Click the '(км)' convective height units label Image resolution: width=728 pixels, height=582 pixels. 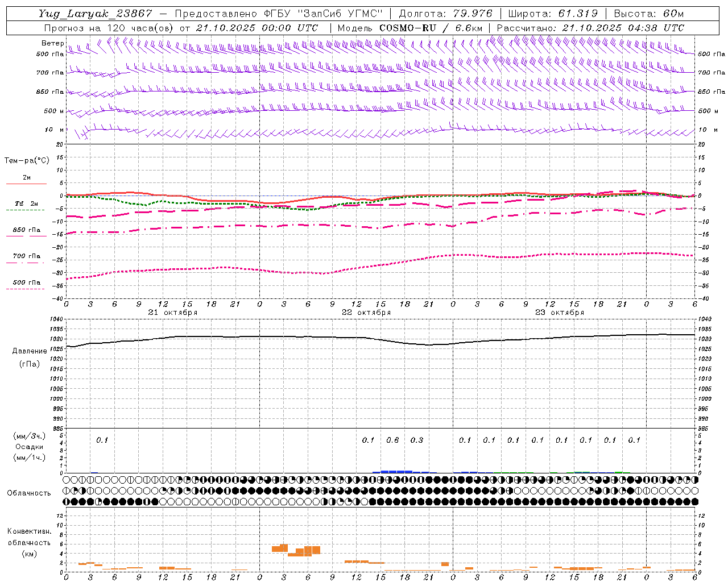30,554
